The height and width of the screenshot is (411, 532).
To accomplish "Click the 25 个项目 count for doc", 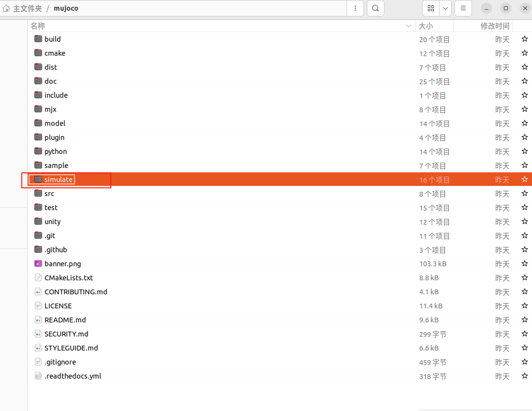I will pyautogui.click(x=434, y=82).
